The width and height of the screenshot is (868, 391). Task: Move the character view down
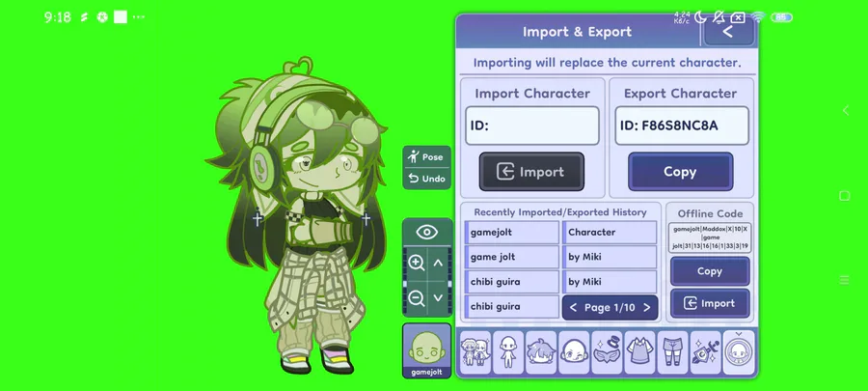438,298
